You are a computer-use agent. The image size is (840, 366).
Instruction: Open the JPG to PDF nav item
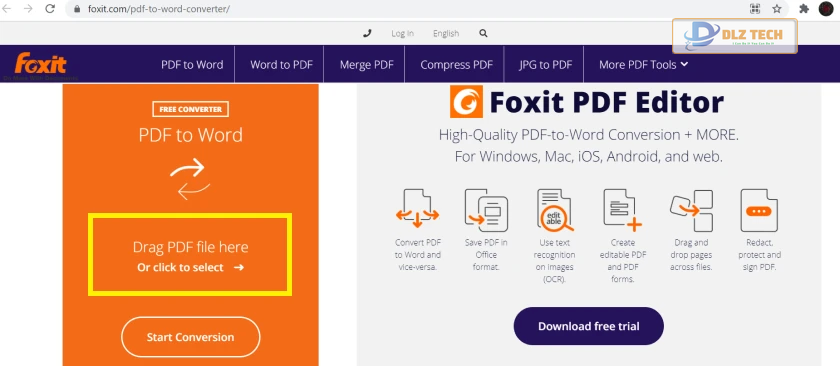click(545, 65)
